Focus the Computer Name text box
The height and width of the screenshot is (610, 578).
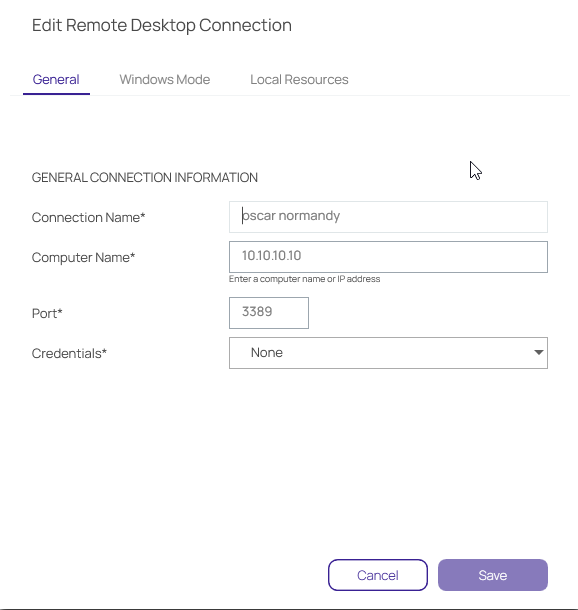pos(388,257)
